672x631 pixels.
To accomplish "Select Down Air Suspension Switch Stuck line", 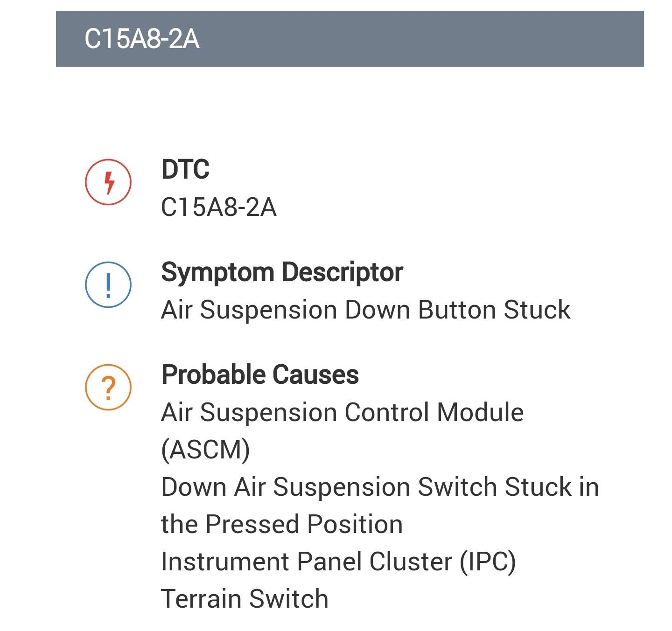I will (380, 487).
